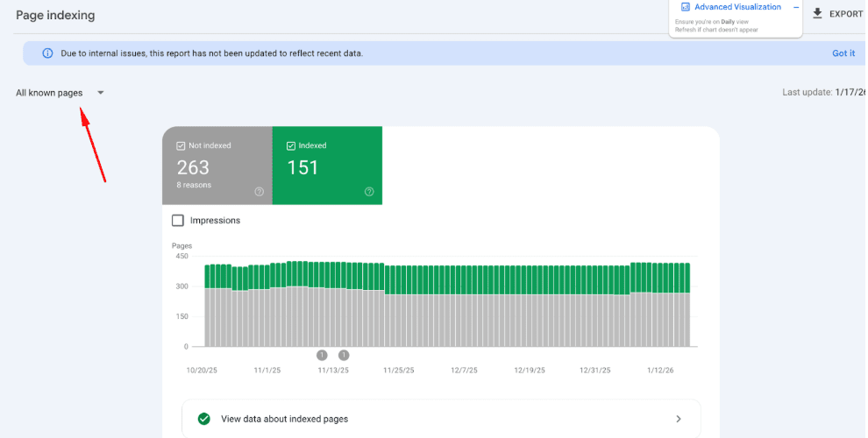Click the first annotation marker under the chart
This screenshot has height=438, width=868.
click(x=322, y=355)
